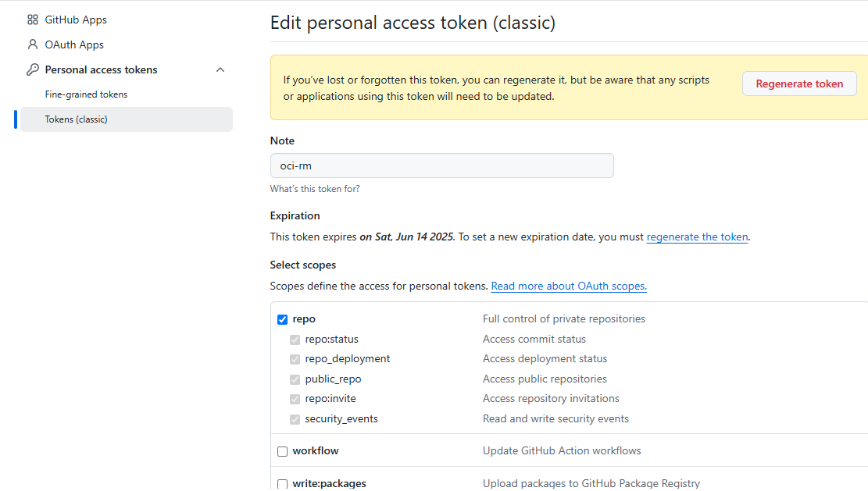Click the 'Update GitHub Action workflows' description

click(561, 450)
